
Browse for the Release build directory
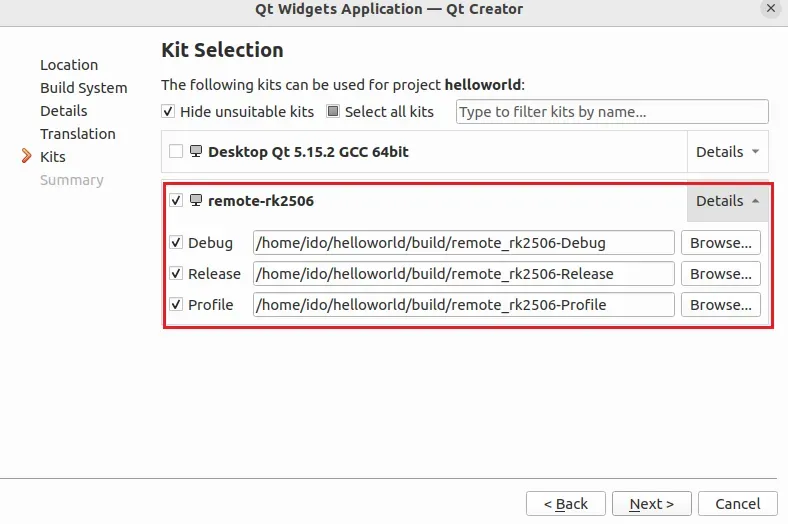[721, 274]
